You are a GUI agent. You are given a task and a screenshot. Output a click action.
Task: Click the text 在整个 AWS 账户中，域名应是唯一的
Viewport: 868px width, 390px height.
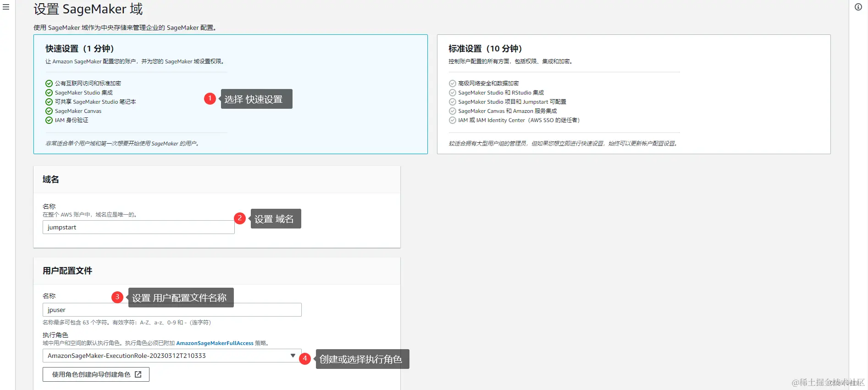[x=90, y=215]
